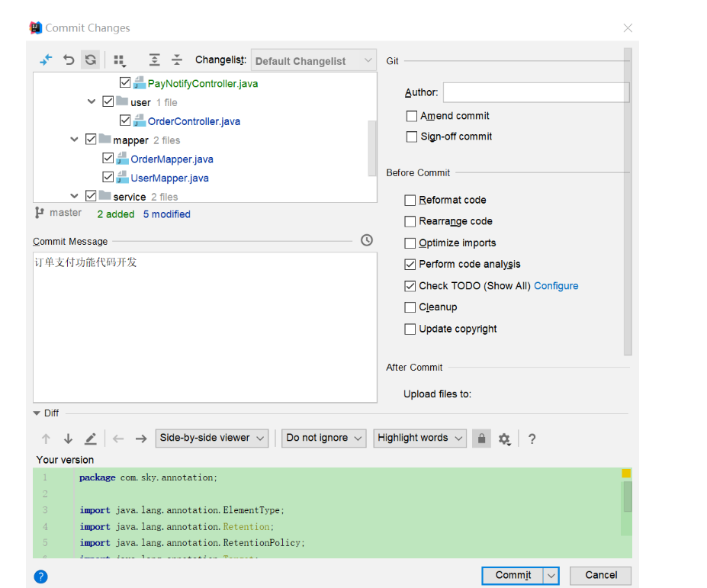
Task: Click the IntelliJ logo in title bar
Action: click(x=36, y=27)
